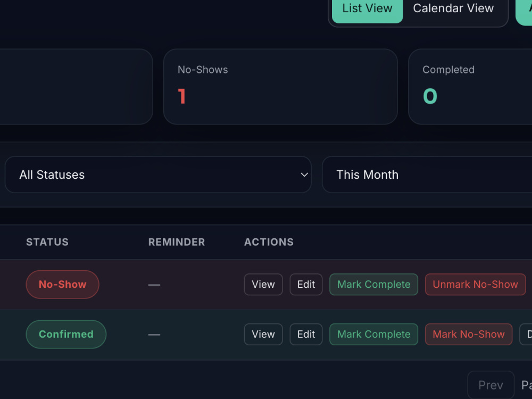
Task: Click the REMINDER column header
Action: [177, 242]
